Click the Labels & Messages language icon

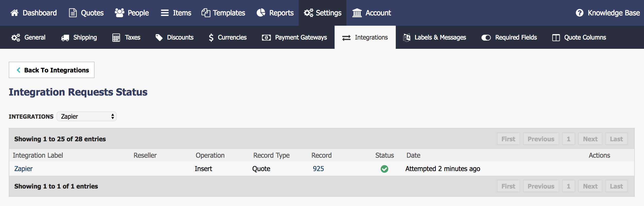click(x=407, y=38)
